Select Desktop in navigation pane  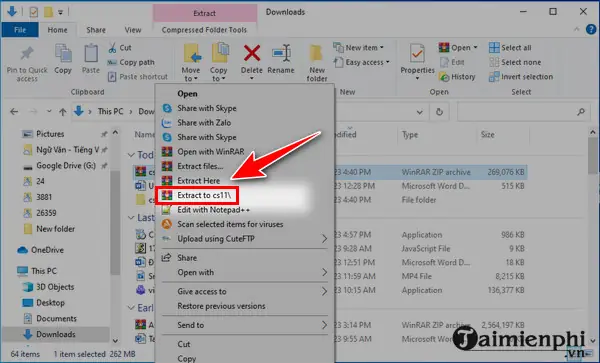click(50, 303)
